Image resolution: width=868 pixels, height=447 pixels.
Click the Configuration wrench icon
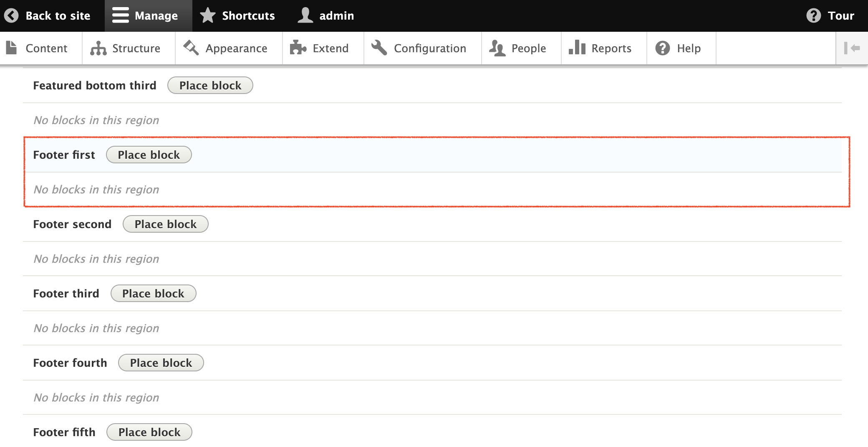point(379,48)
